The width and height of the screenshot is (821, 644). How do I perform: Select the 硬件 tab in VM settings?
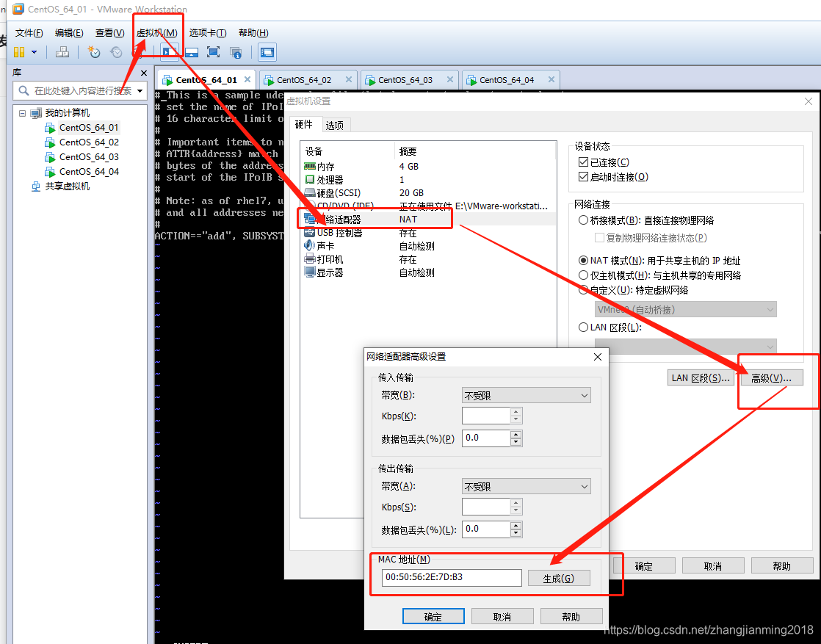[304, 125]
